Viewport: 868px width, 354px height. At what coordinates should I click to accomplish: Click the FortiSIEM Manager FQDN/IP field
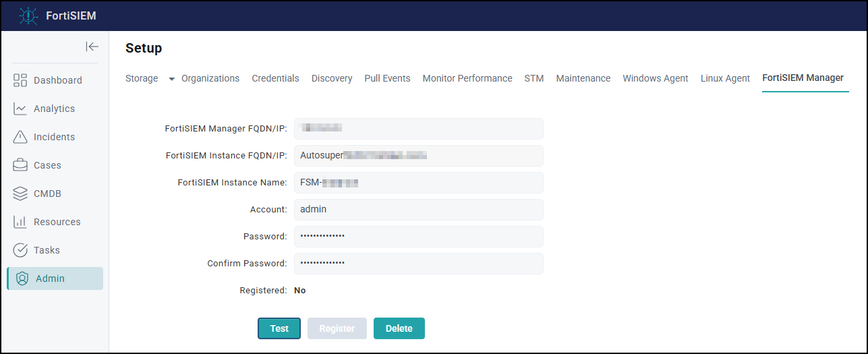point(418,129)
